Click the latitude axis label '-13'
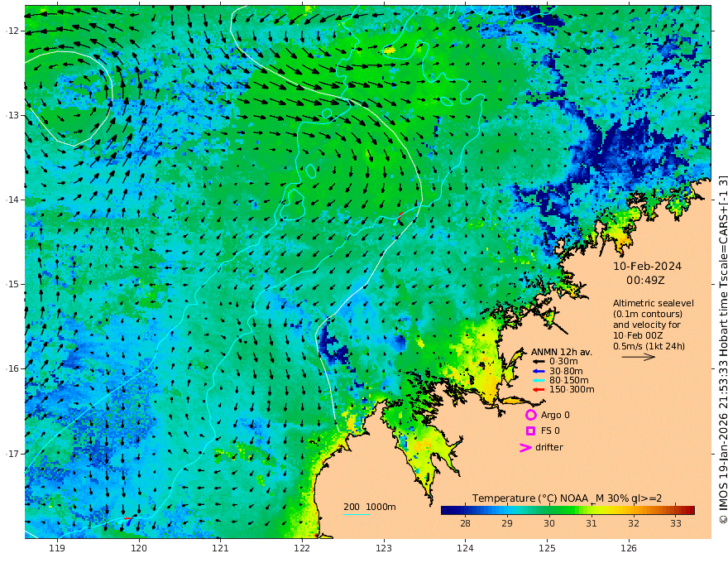This screenshot has height=563, width=728. click(12, 115)
